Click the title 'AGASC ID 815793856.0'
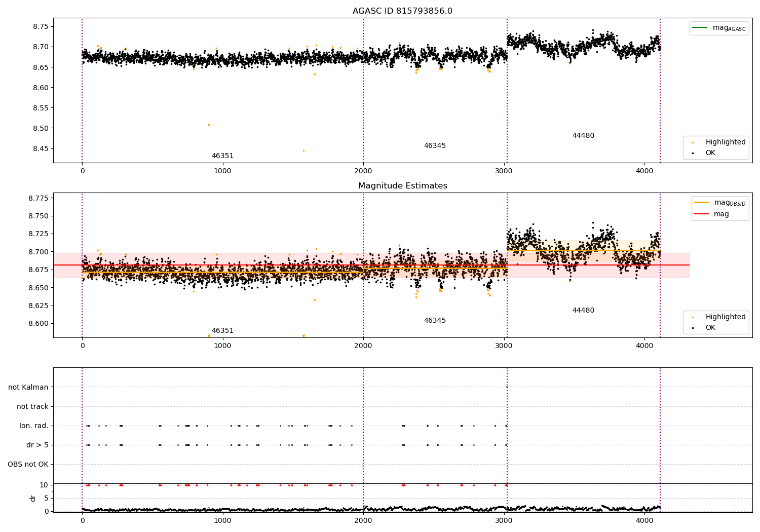The width and height of the screenshot is (760, 532). coord(402,11)
